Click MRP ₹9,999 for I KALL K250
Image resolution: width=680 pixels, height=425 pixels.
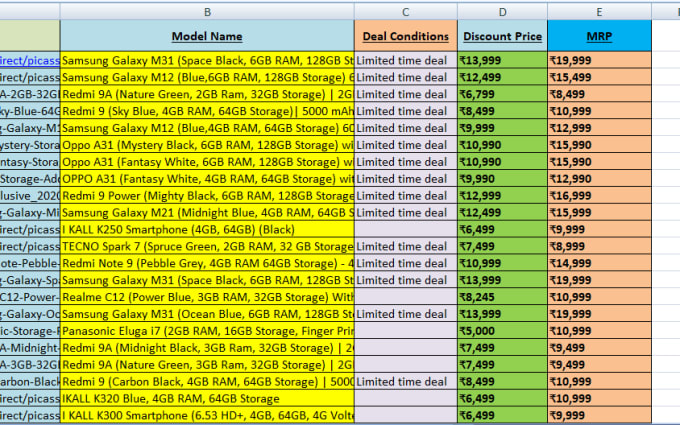coord(599,229)
